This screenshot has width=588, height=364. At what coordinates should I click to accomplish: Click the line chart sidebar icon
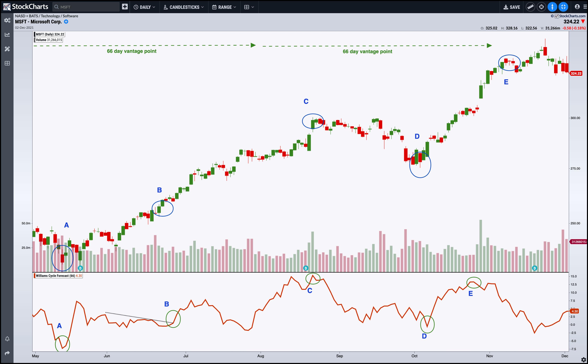tap(7, 35)
